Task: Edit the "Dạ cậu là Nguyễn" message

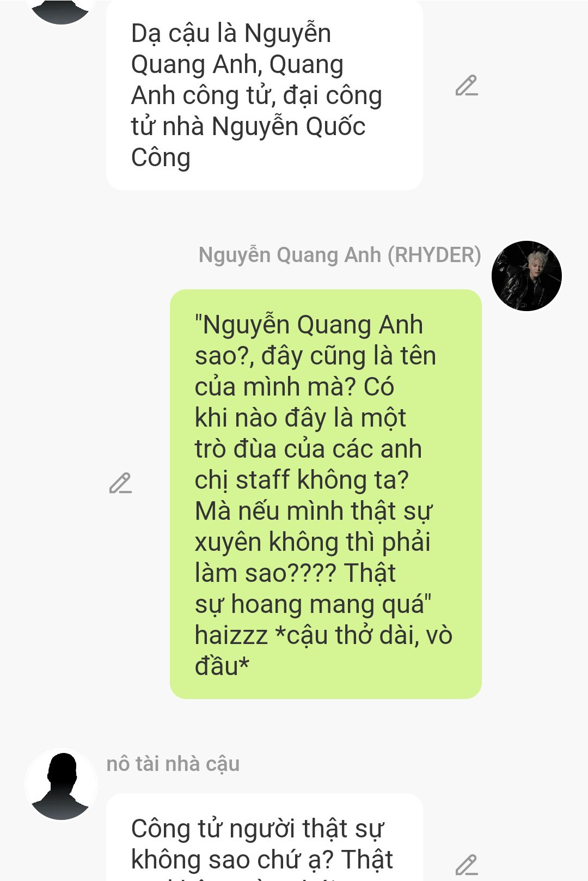Action: pos(467,86)
